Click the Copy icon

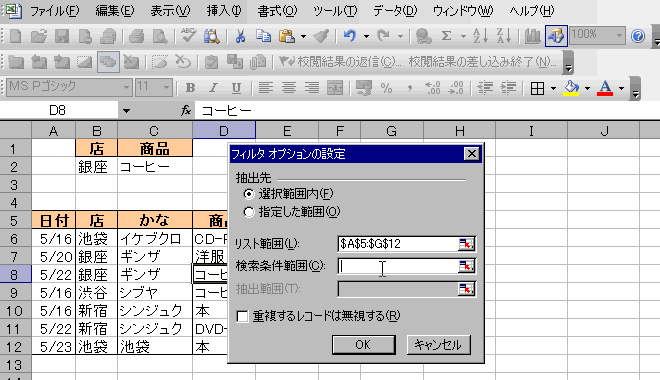tap(264, 36)
